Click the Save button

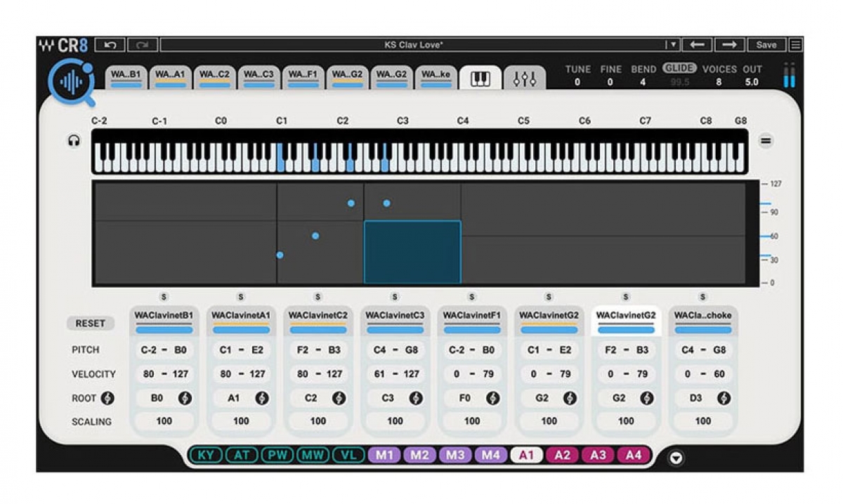click(766, 45)
